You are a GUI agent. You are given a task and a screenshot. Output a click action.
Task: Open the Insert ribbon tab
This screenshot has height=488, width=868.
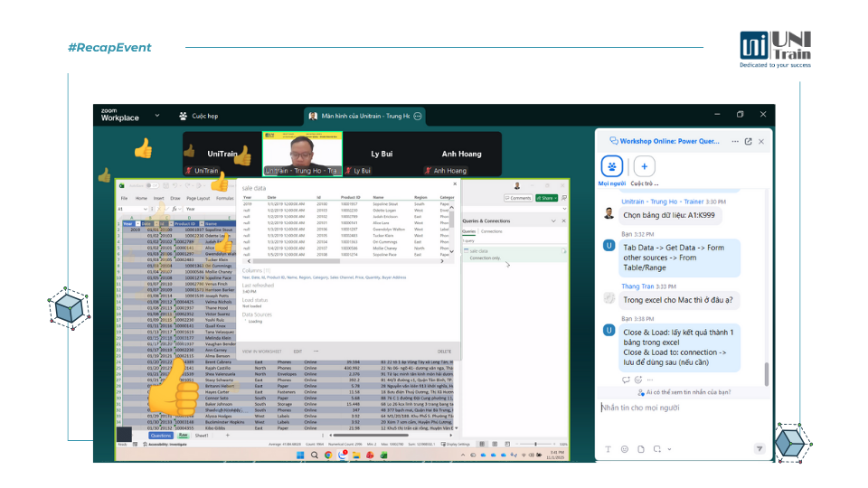(x=159, y=198)
